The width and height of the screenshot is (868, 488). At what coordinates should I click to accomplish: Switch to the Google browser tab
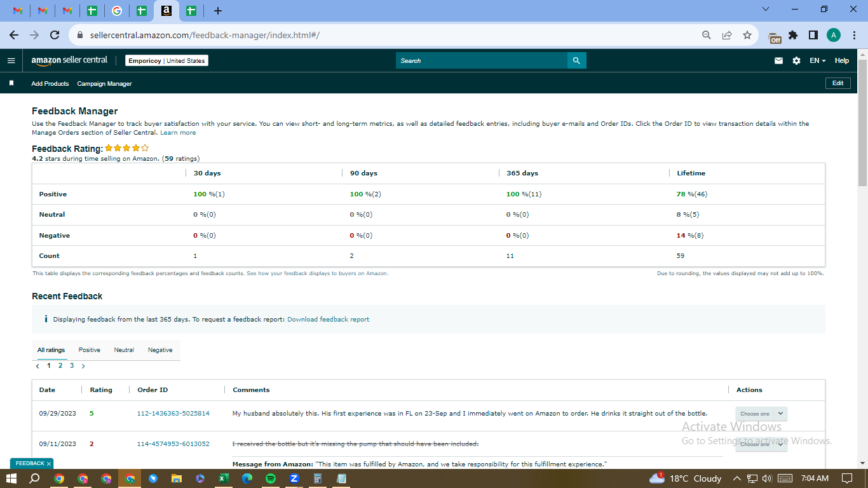coord(116,11)
